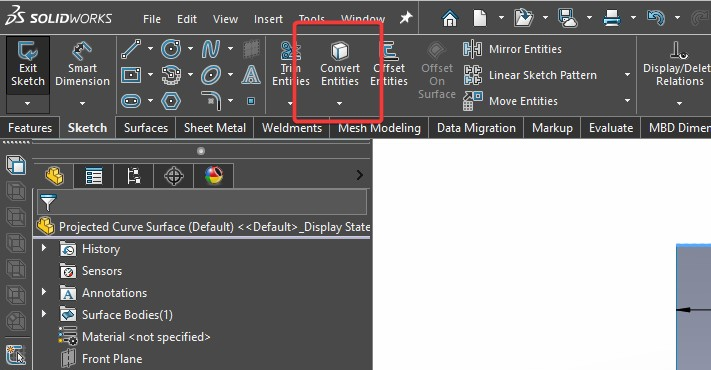
Task: Switch to the Markup tab
Action: 552,128
